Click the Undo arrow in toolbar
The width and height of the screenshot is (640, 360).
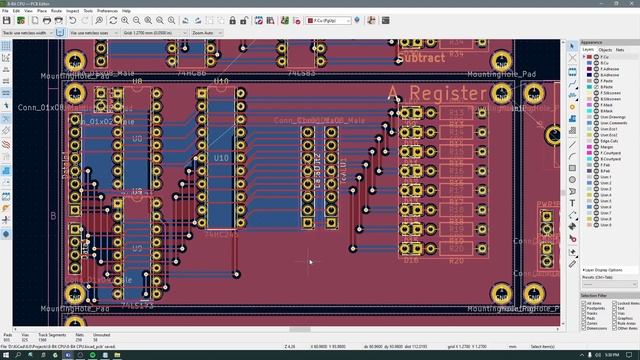pos(73,20)
